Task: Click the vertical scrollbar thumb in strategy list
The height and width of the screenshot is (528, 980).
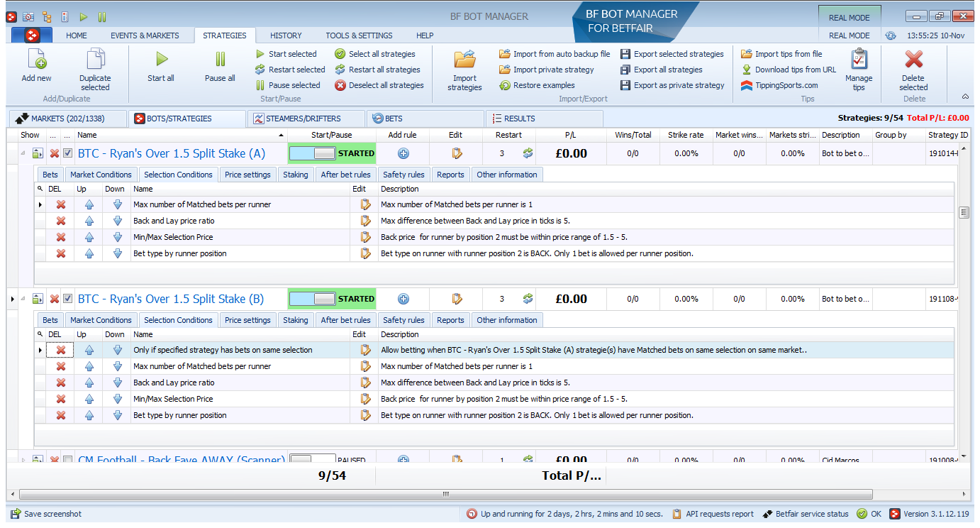Action: pyautogui.click(x=963, y=212)
